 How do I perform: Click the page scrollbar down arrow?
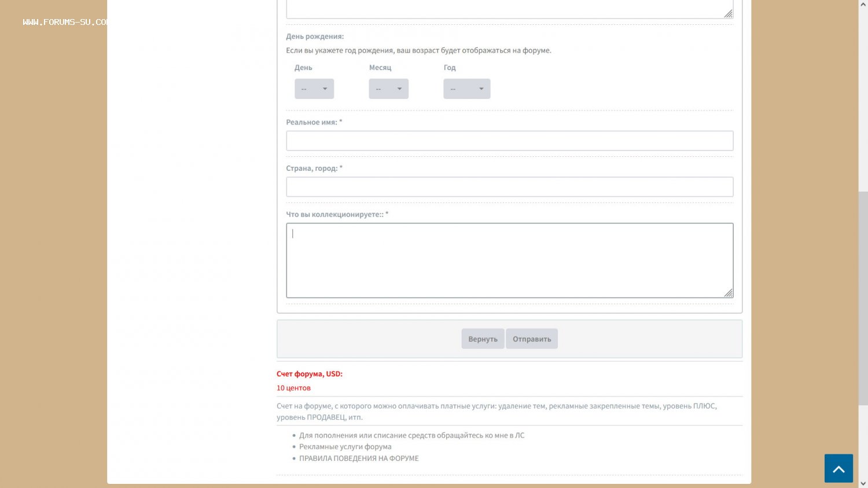[x=863, y=483]
